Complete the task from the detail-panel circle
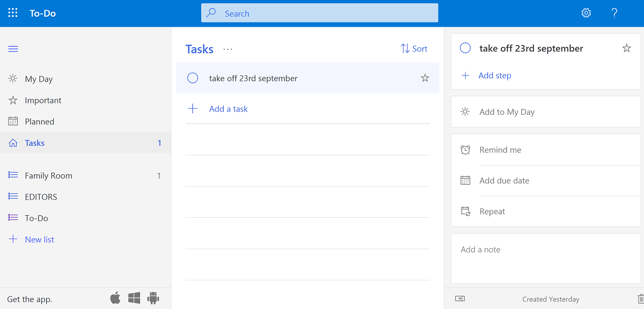This screenshot has height=309, width=644. pos(465,48)
